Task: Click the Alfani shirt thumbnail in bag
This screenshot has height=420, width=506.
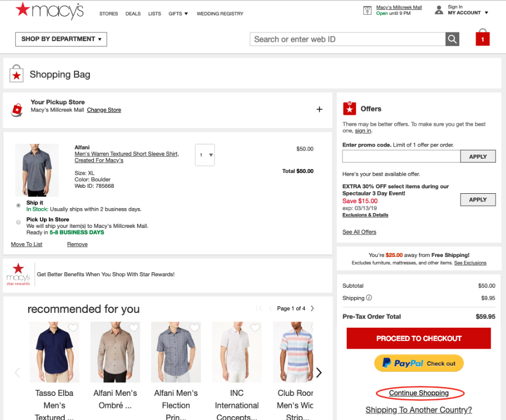Action: click(x=37, y=170)
